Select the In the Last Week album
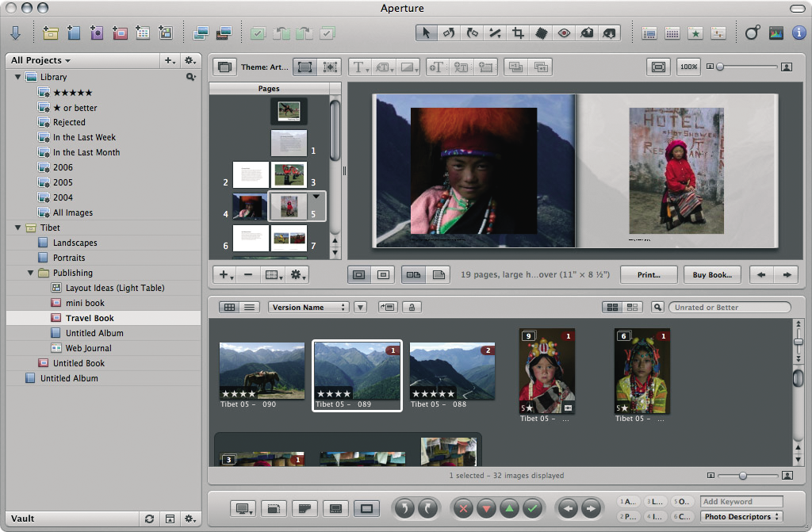The image size is (812, 532). point(104,137)
